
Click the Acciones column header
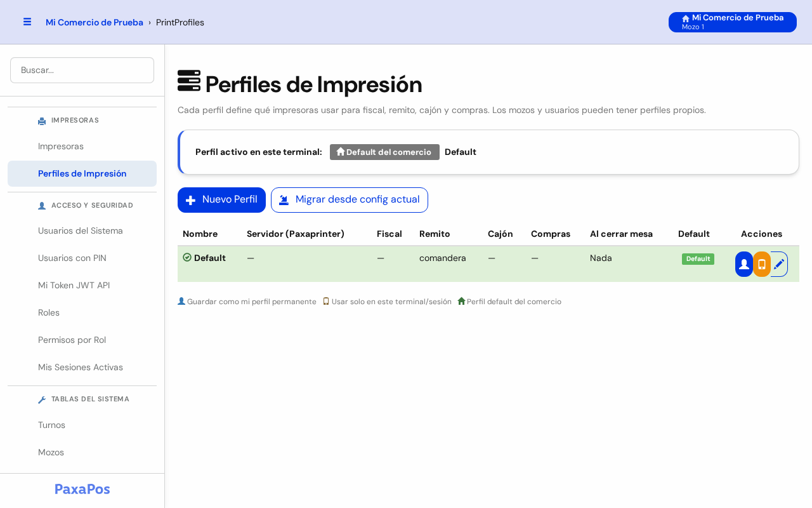click(761, 234)
